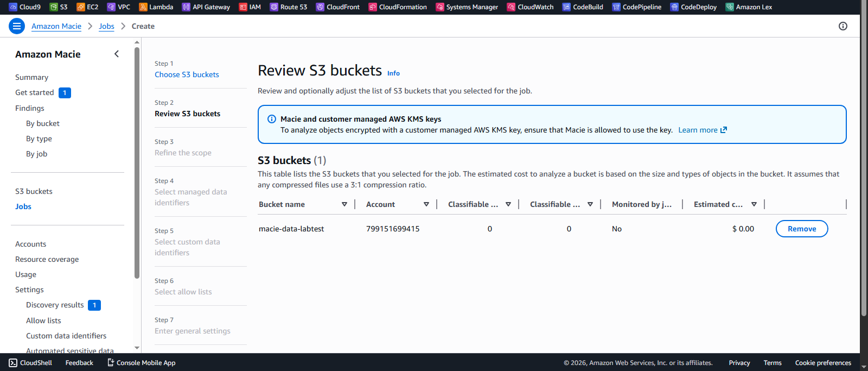Open the Route 53 shortcut
The height and width of the screenshot is (371, 868).
(289, 7)
